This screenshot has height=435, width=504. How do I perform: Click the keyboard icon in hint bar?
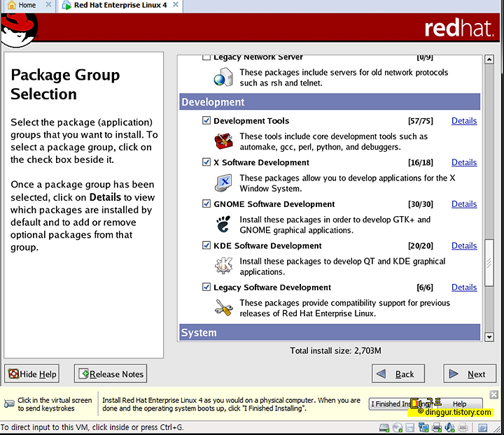click(x=8, y=404)
